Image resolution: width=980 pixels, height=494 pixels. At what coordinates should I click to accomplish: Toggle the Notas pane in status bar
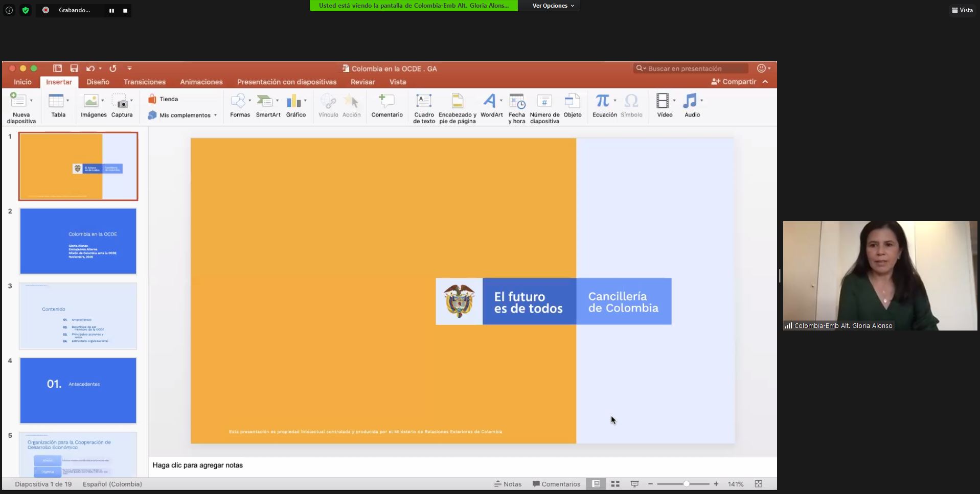coord(508,484)
